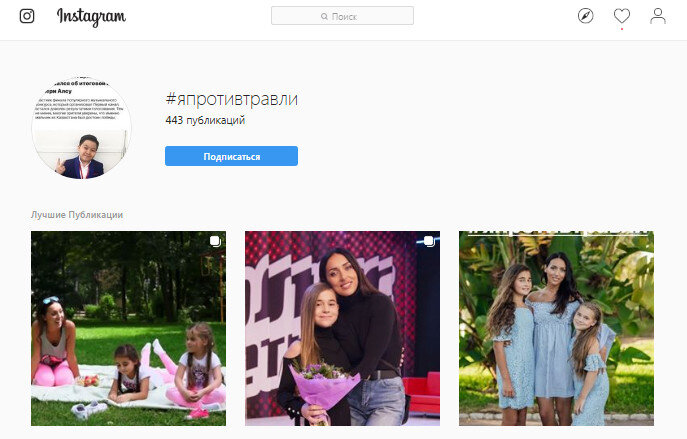The image size is (687, 439).
Task: Open the hashtag's round avatar image
Action: click(81, 128)
